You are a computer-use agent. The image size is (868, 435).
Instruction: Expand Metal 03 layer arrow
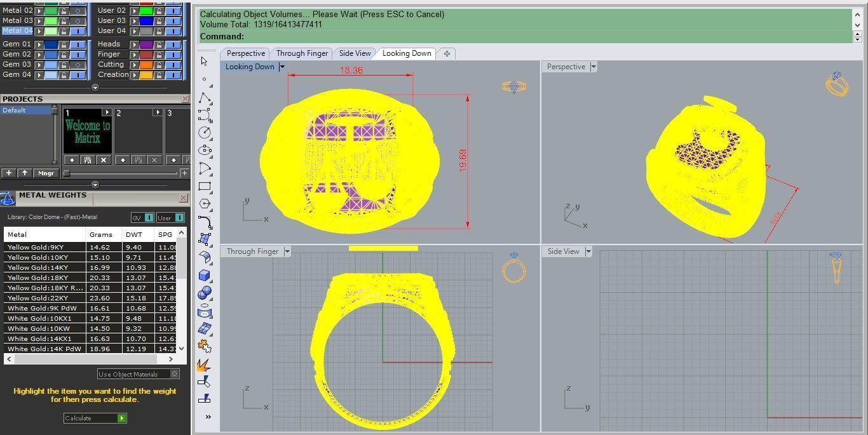click(39, 20)
